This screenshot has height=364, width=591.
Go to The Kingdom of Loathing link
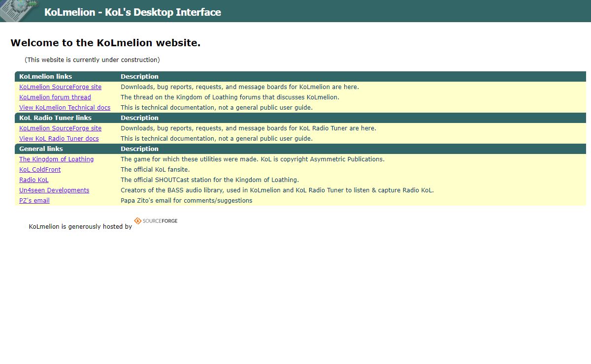point(56,159)
